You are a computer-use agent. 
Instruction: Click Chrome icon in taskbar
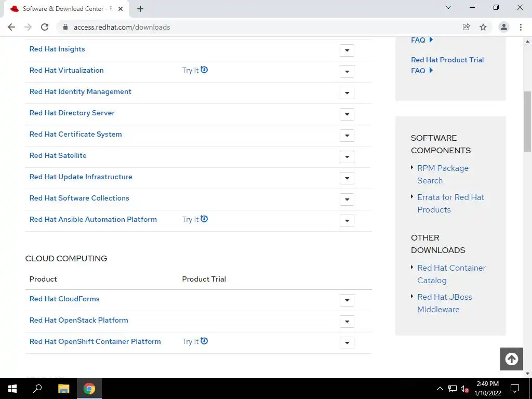[89, 389]
